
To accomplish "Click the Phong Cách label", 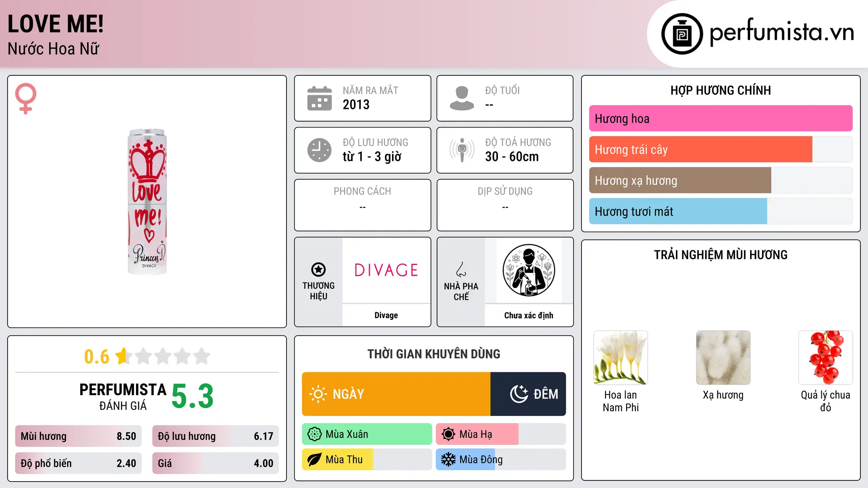I will click(x=362, y=191).
